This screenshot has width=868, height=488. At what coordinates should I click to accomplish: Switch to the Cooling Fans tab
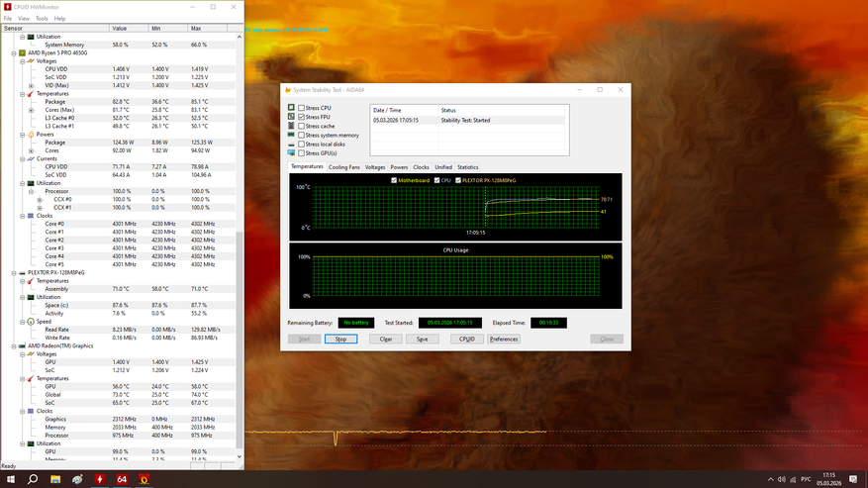click(x=344, y=167)
